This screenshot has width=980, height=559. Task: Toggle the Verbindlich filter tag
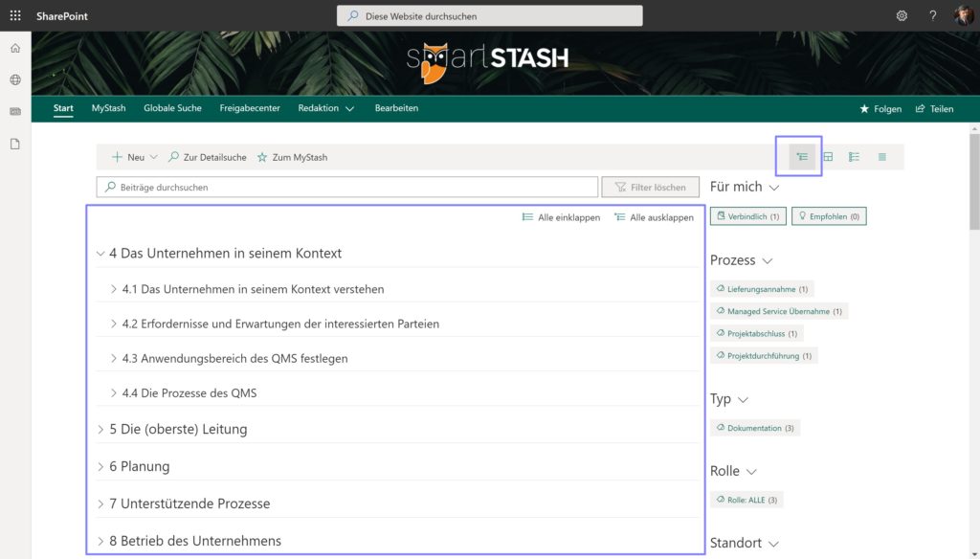(x=748, y=216)
